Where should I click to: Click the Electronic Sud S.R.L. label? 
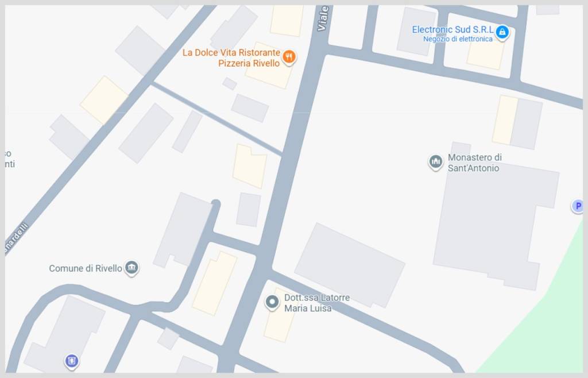coord(452,30)
